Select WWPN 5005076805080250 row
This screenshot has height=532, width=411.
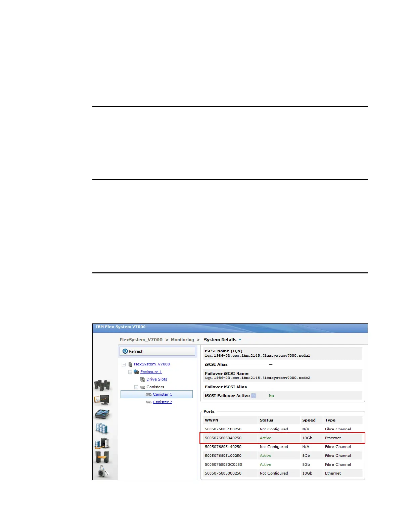pos(283,473)
